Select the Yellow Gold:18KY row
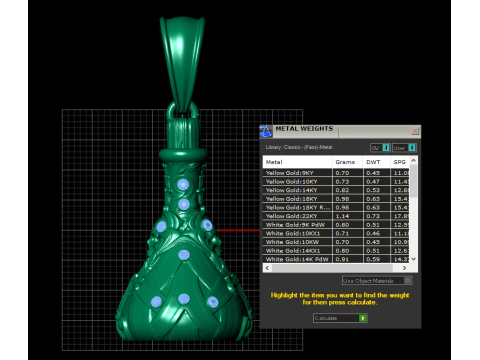This screenshot has width=480, height=360. (x=336, y=199)
